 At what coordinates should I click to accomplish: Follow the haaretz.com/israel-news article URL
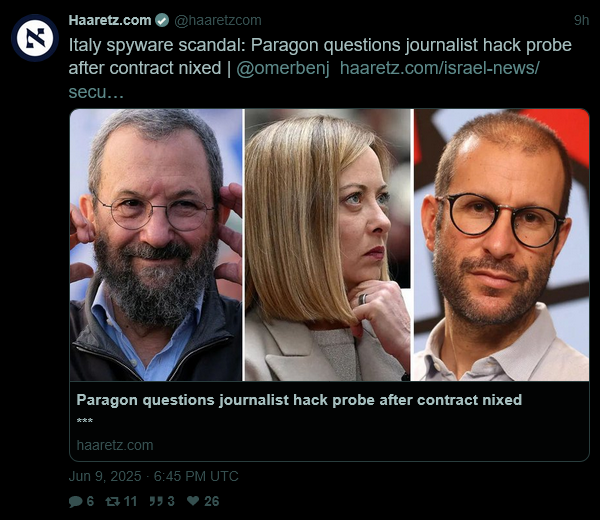click(x=439, y=68)
